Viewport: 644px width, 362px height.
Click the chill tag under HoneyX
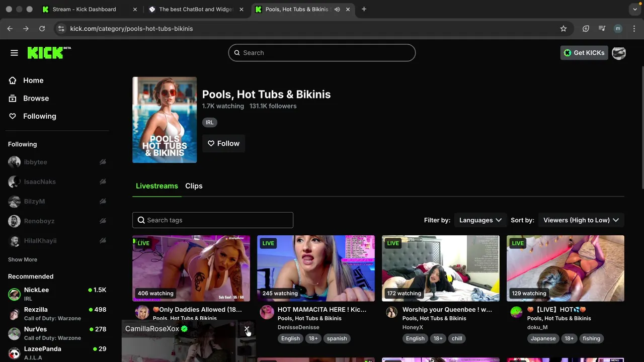[x=457, y=338]
